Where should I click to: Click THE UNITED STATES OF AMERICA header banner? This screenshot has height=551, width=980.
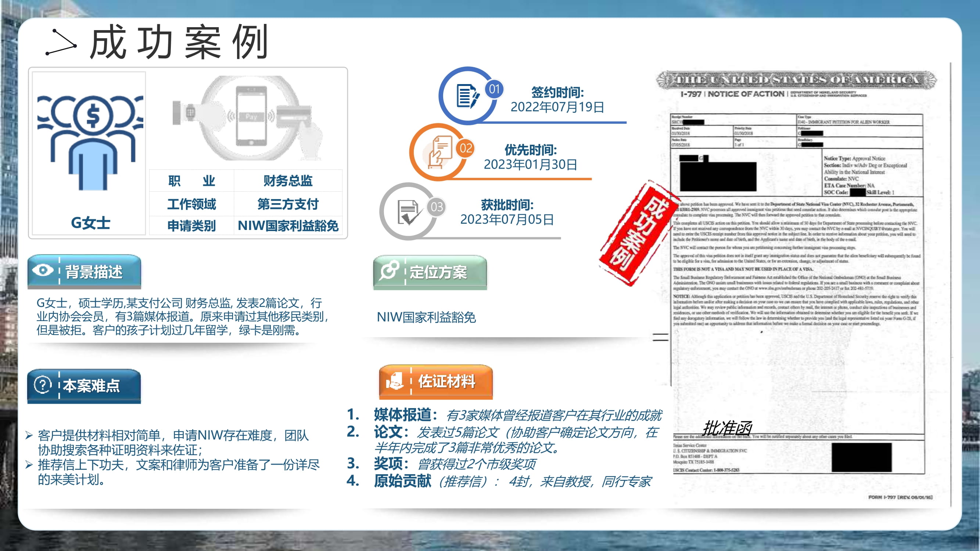(797, 79)
